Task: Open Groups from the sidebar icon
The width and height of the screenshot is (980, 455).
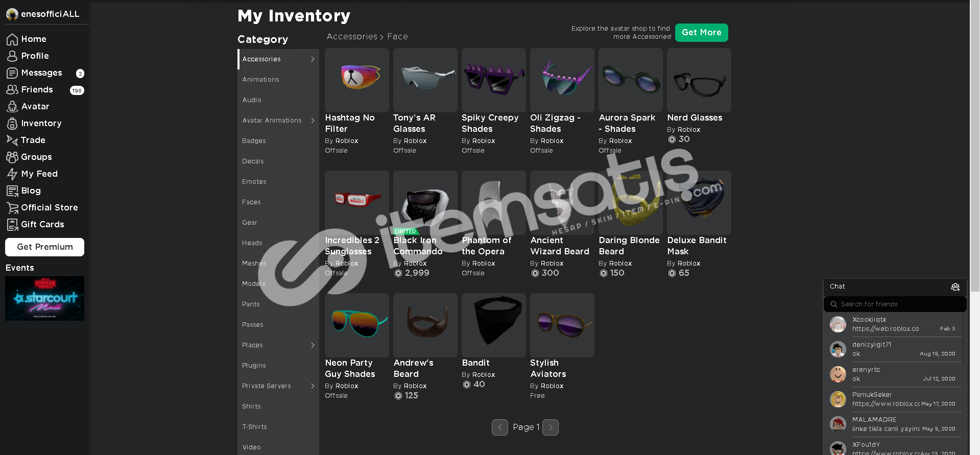Action: pos(12,157)
